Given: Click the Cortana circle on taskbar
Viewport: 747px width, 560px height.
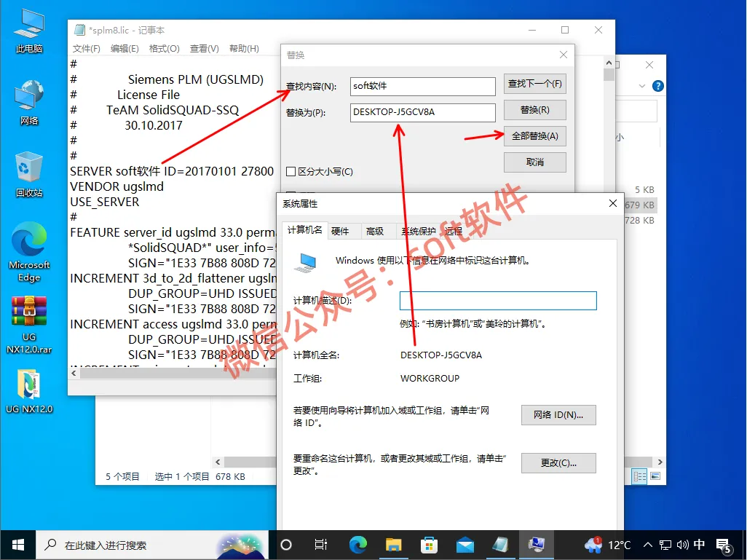Looking at the screenshot, I should 286,545.
